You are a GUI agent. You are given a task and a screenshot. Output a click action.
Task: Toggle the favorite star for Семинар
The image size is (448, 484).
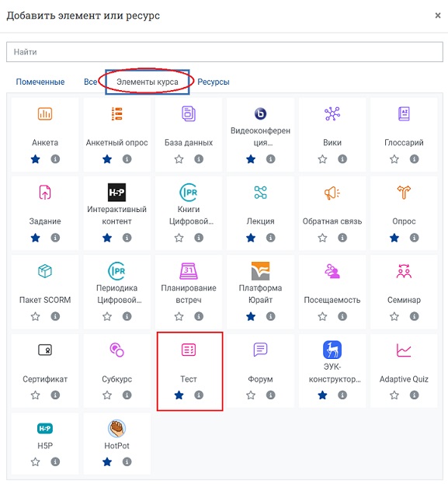(394, 316)
